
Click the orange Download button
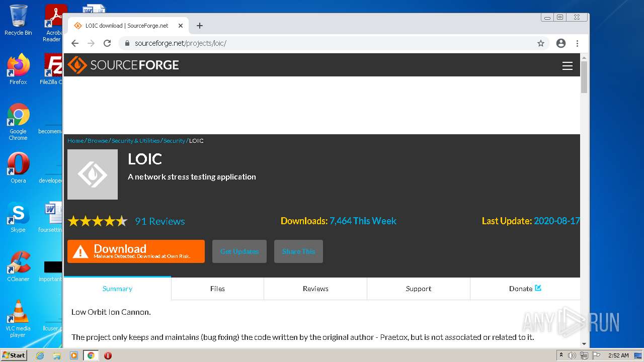click(x=136, y=251)
